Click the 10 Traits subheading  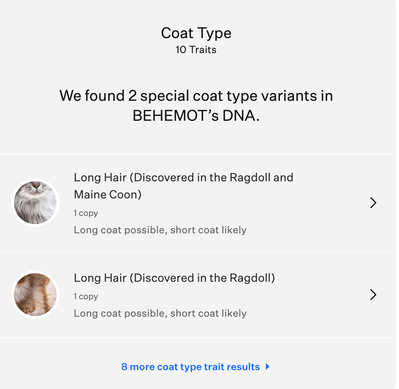[x=196, y=50]
